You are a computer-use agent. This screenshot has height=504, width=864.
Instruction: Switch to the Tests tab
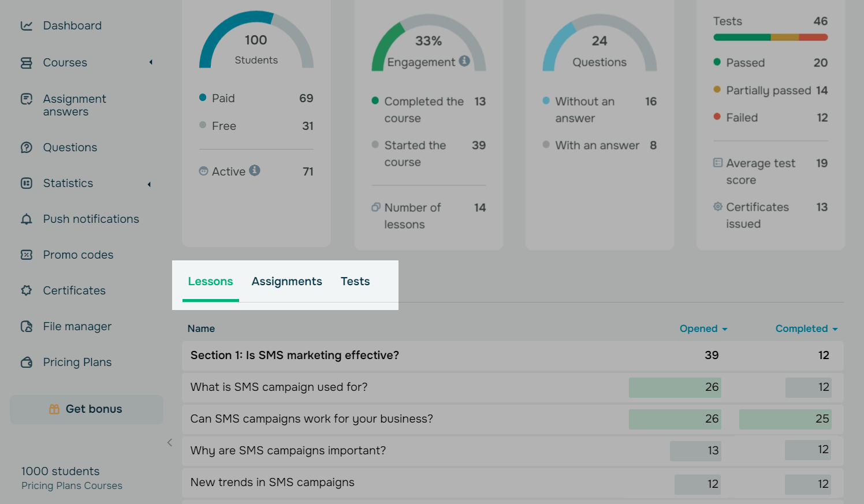point(355,282)
